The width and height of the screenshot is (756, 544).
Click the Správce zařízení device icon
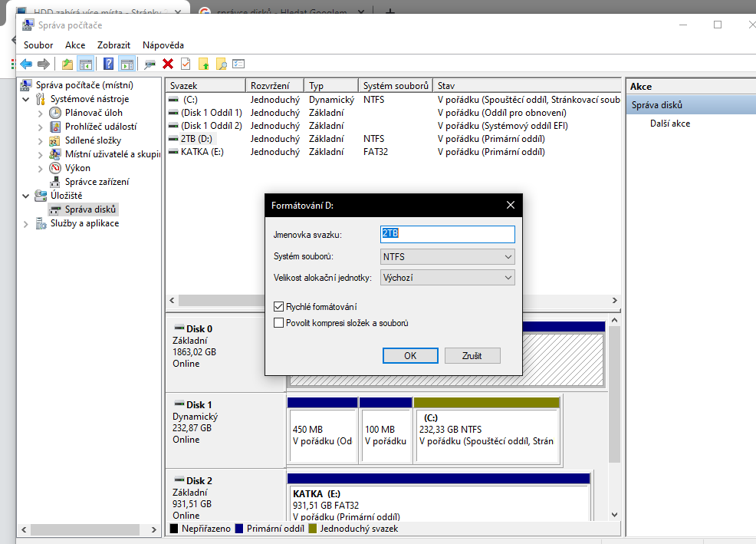coord(55,182)
